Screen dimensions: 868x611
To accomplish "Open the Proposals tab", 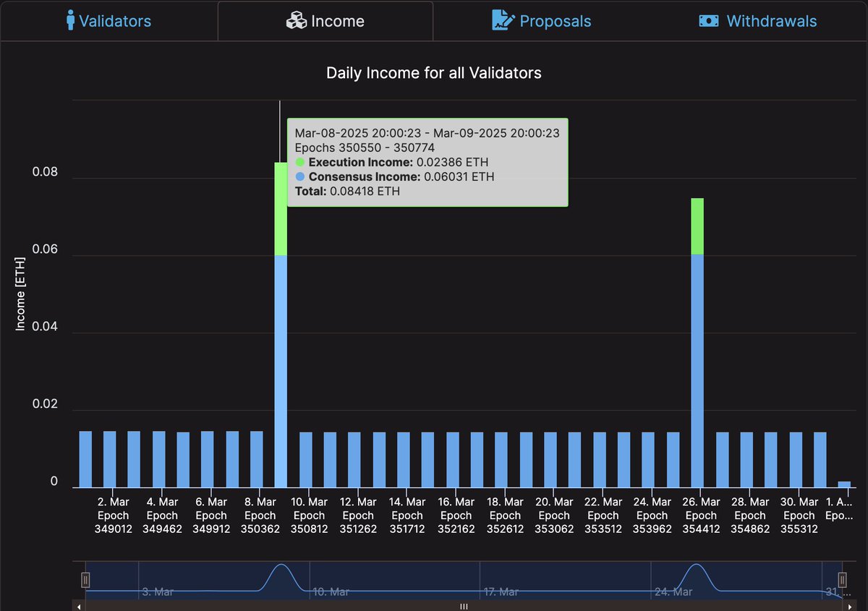I will [x=555, y=21].
